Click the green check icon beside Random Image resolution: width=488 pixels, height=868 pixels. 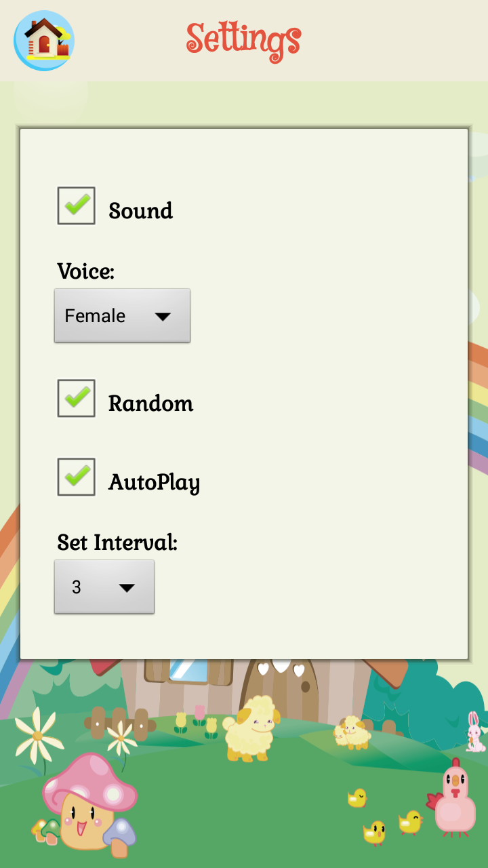click(x=75, y=398)
